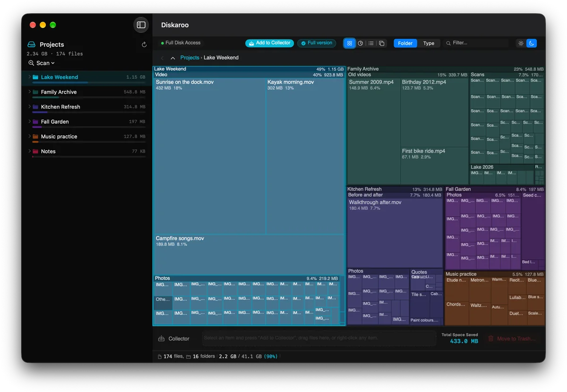The height and width of the screenshot is (392, 567).
Task: Select the Family Archive folder icon
Action: pyautogui.click(x=35, y=92)
